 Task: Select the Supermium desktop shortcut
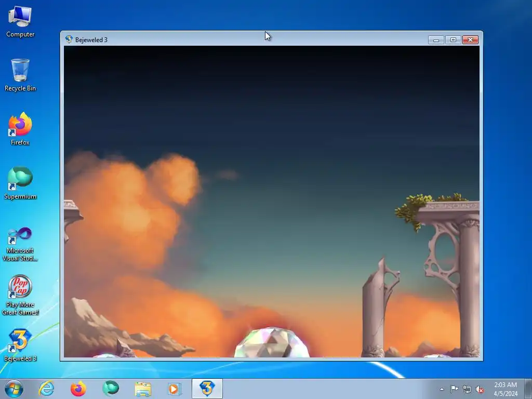coord(20,183)
